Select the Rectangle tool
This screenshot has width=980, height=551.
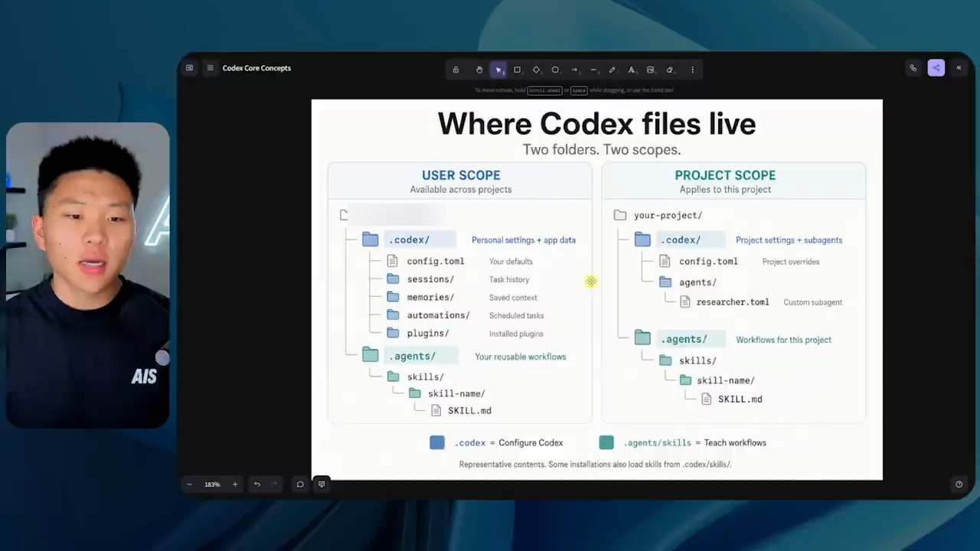(x=517, y=70)
